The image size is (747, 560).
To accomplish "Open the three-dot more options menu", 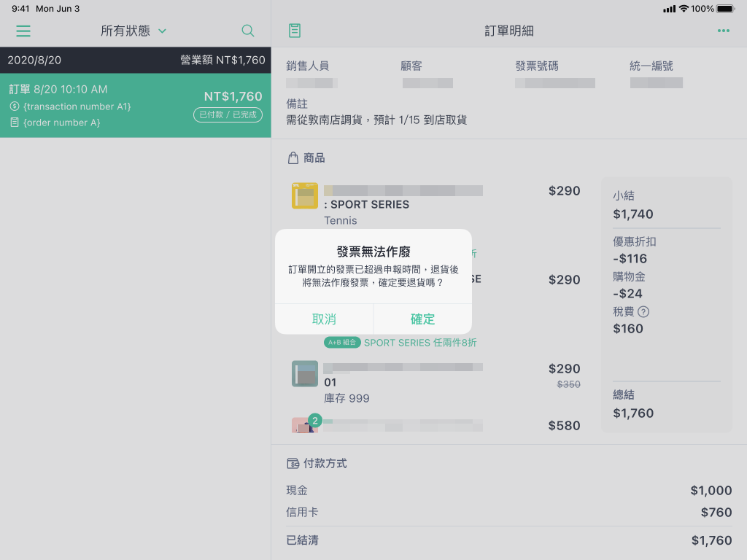I will click(x=723, y=31).
